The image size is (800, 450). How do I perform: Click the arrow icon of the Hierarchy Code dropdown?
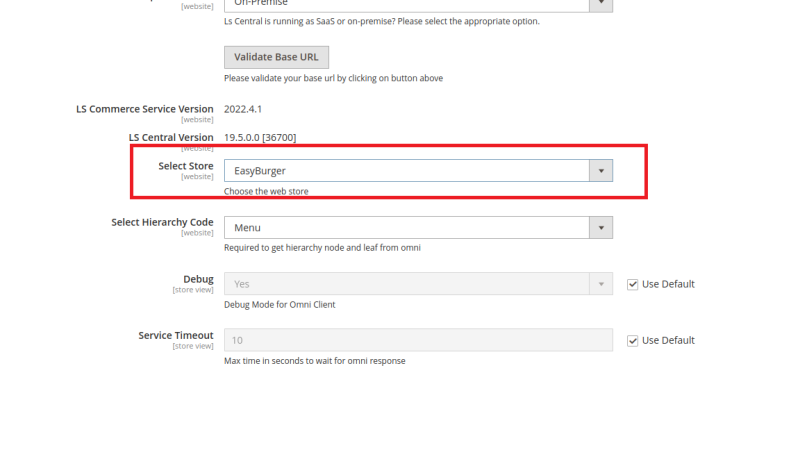[x=601, y=228]
